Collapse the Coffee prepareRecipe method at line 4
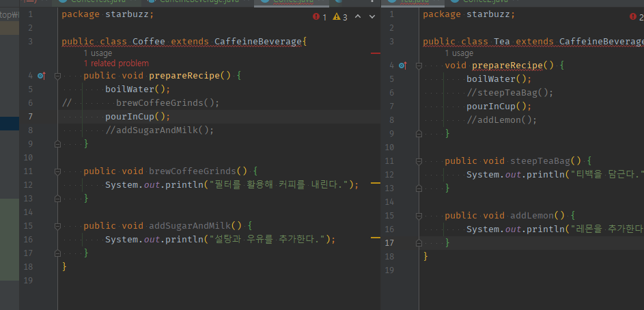644x310 pixels. pos(57,76)
